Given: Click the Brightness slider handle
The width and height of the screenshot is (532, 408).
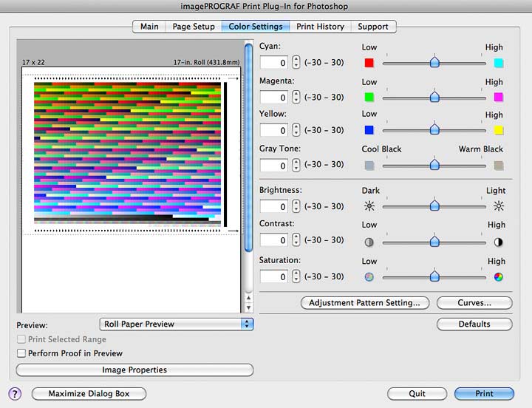Looking at the screenshot, I should click(434, 205).
